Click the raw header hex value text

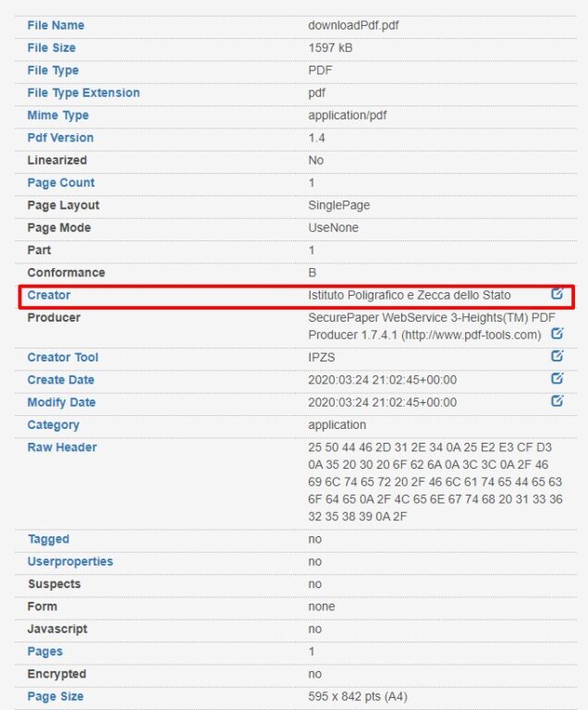(x=435, y=482)
